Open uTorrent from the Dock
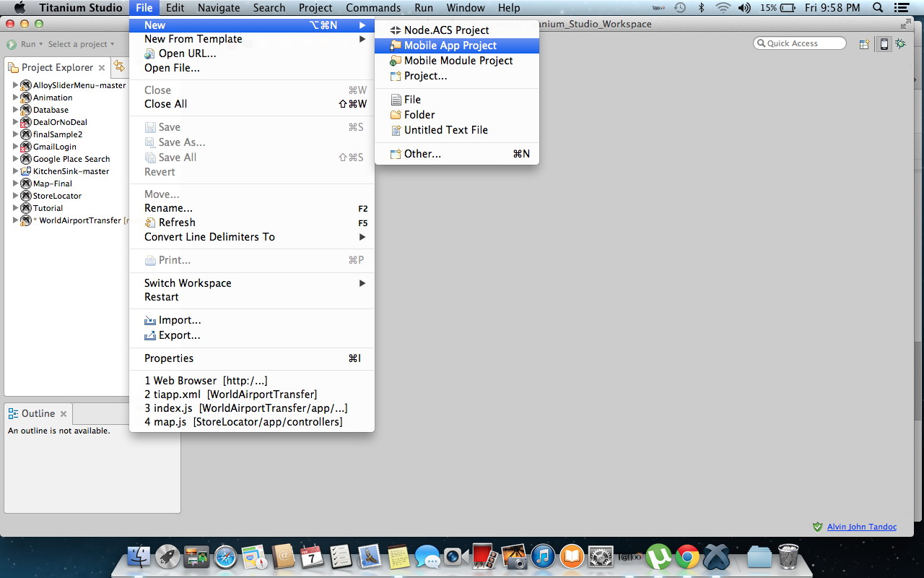Image resolution: width=924 pixels, height=578 pixels. tap(658, 556)
